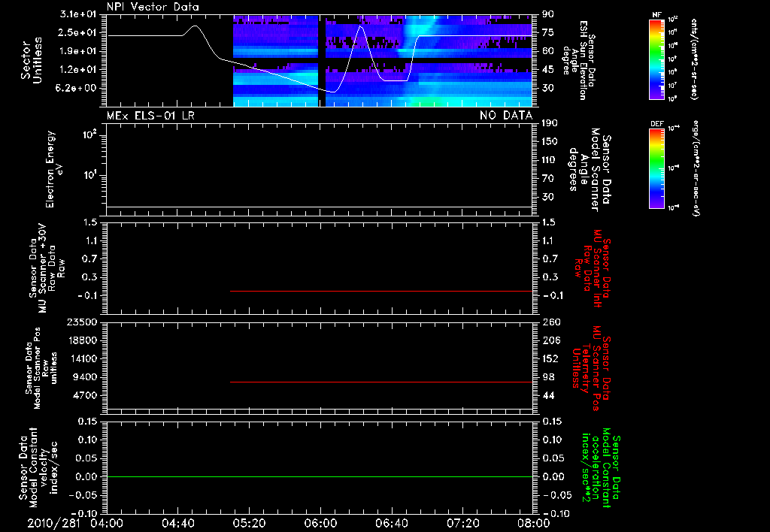Click the "NO DATA" label
The image size is (770, 532).
[506, 116]
